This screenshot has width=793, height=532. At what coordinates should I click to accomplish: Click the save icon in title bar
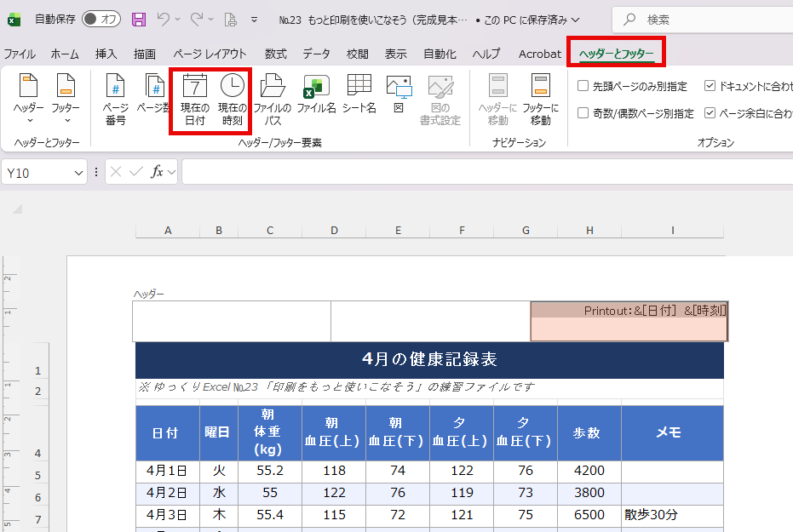point(139,19)
